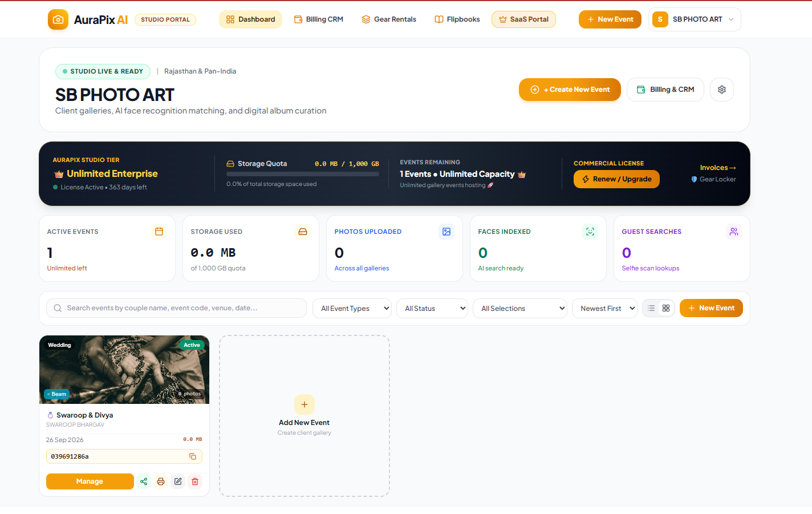This screenshot has height=514, width=812.
Task: Click the Swaroop & Divya event title
Action: (x=84, y=415)
